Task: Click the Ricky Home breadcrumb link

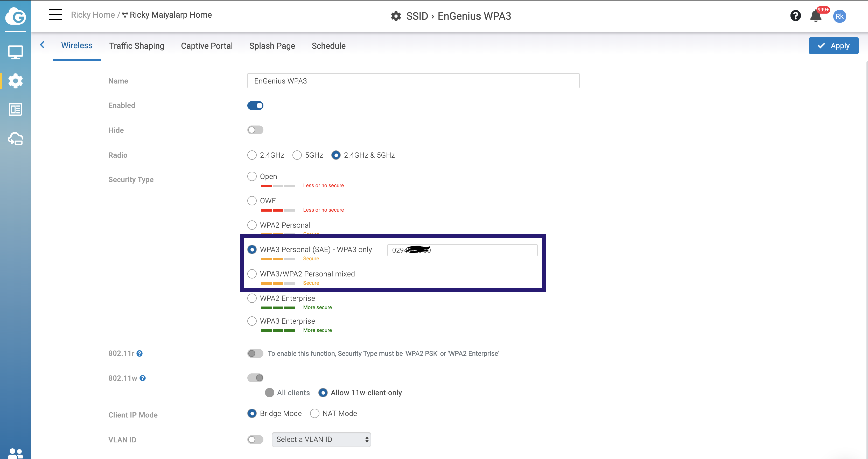Action: click(x=93, y=15)
